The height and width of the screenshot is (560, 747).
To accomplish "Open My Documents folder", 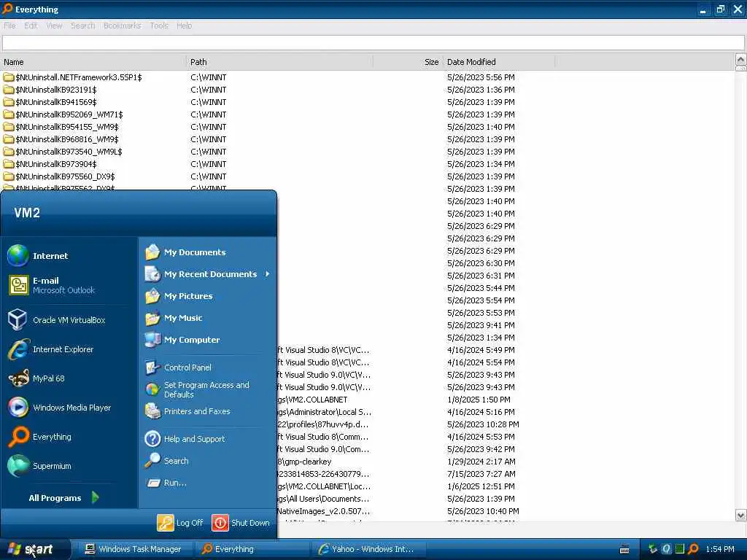I will pos(185,252).
